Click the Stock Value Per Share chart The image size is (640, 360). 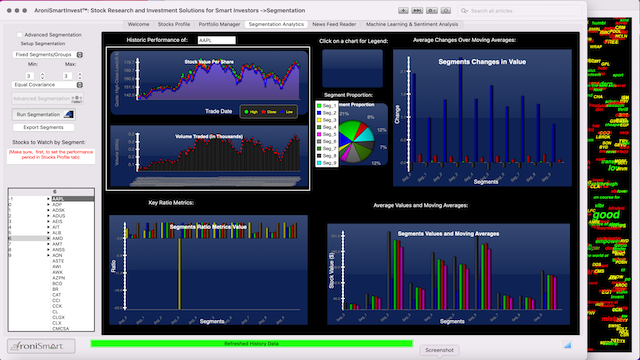[x=209, y=83]
